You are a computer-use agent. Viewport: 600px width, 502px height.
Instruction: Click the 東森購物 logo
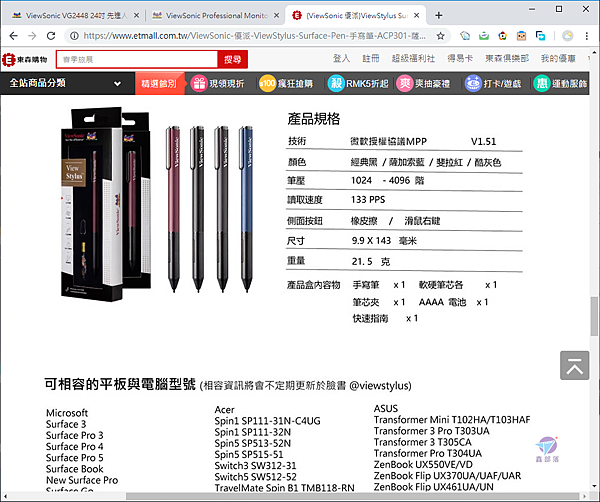coord(24,60)
